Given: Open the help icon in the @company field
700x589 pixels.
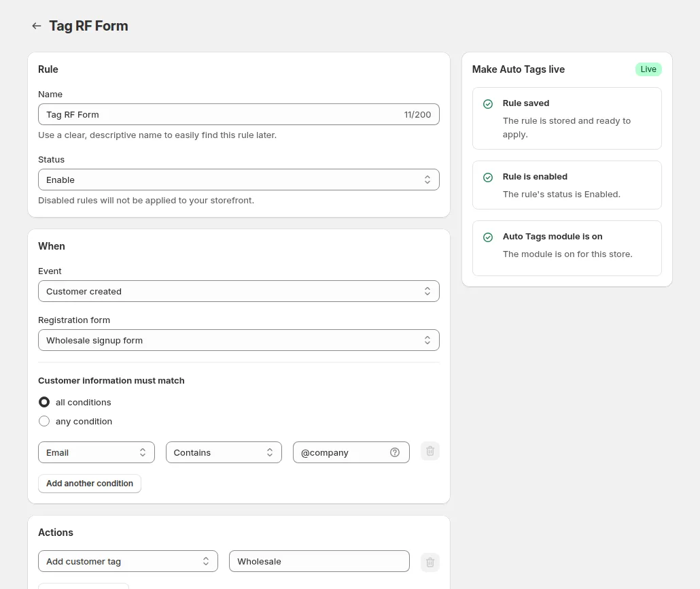Looking at the screenshot, I should tap(395, 452).
